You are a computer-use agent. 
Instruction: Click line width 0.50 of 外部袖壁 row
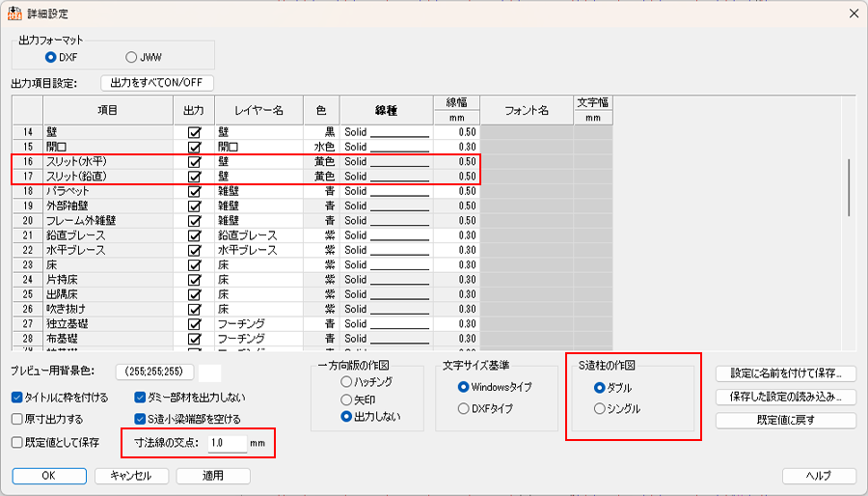coord(457,206)
